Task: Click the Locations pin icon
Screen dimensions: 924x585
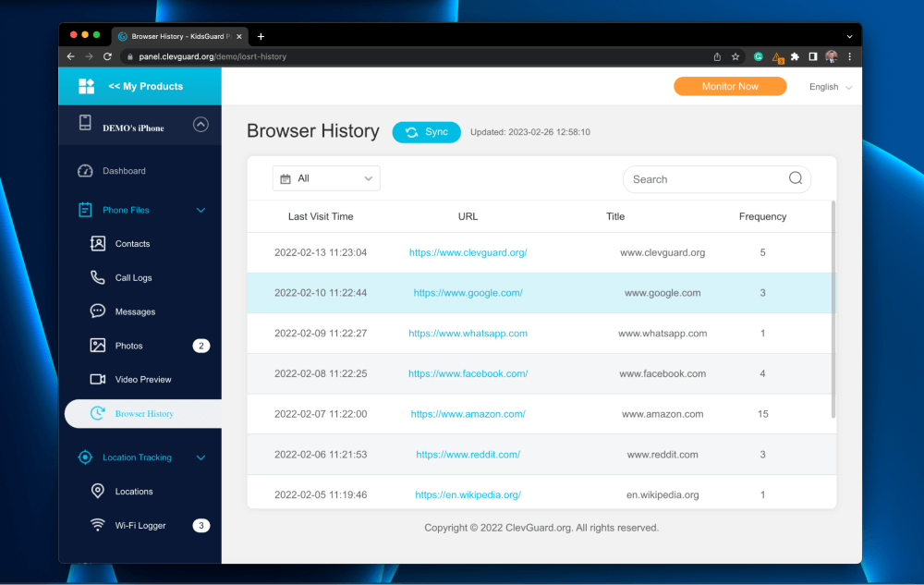Action: [98, 492]
